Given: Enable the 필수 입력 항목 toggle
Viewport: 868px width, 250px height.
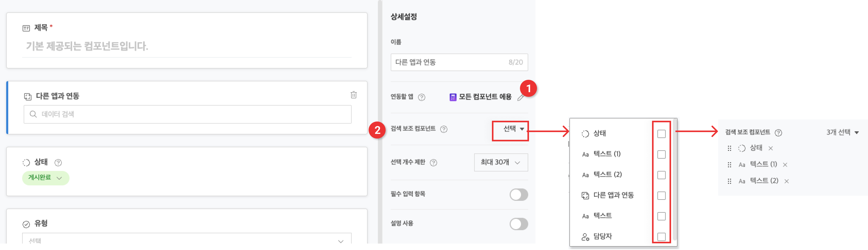Looking at the screenshot, I should 519,194.
